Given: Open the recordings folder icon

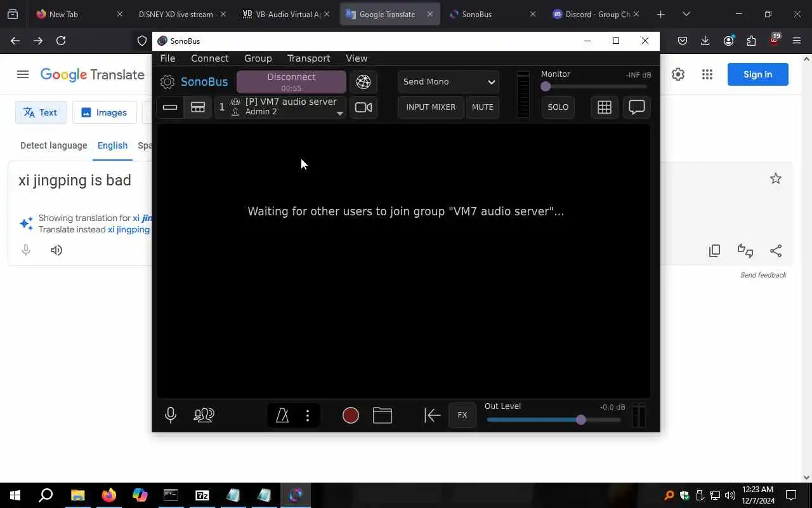Looking at the screenshot, I should coord(383,415).
